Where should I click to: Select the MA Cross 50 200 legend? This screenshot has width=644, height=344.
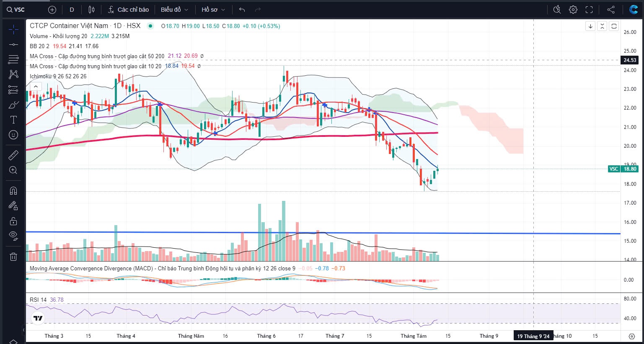(97, 56)
